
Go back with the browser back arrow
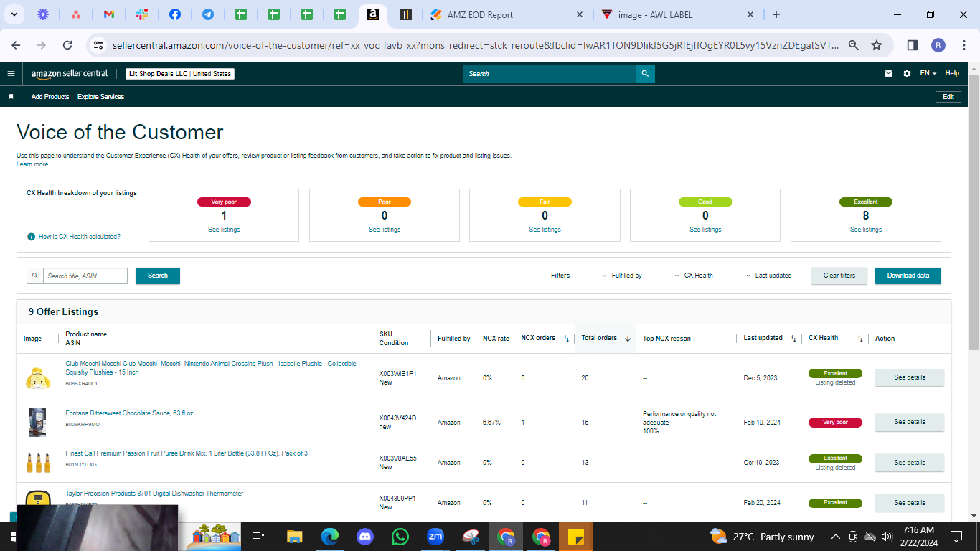(x=16, y=45)
